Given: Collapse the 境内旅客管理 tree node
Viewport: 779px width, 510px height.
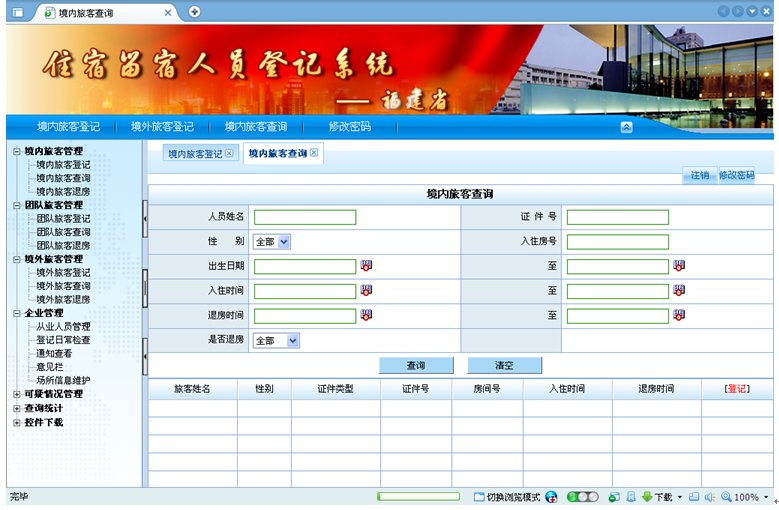Looking at the screenshot, I should [x=16, y=151].
